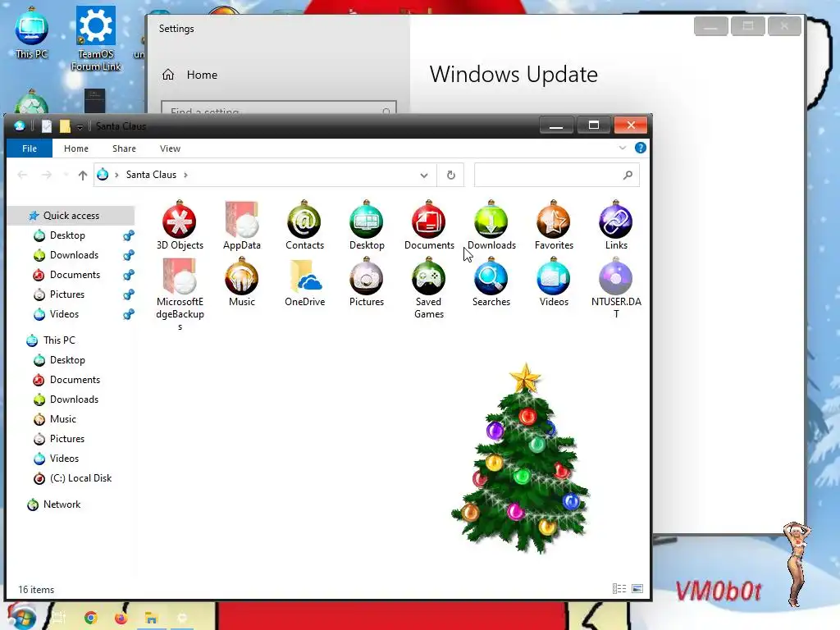Open the This PC desktop icon

[32, 33]
